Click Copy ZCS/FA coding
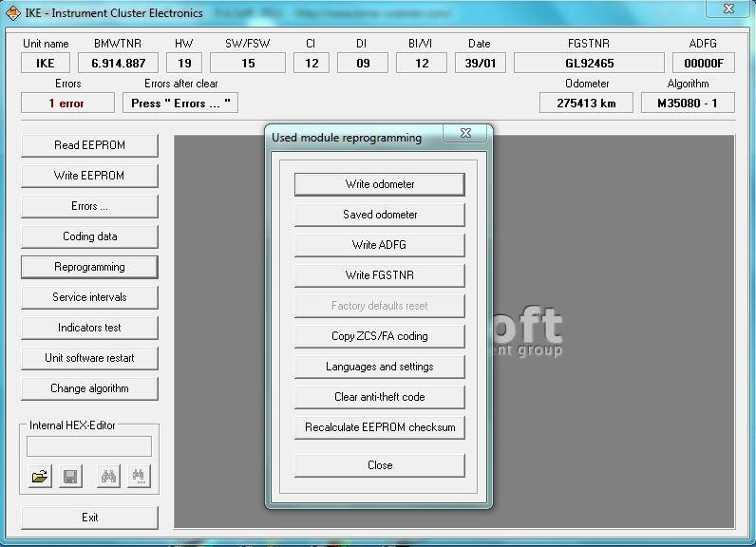This screenshot has width=756, height=547. 380,336
